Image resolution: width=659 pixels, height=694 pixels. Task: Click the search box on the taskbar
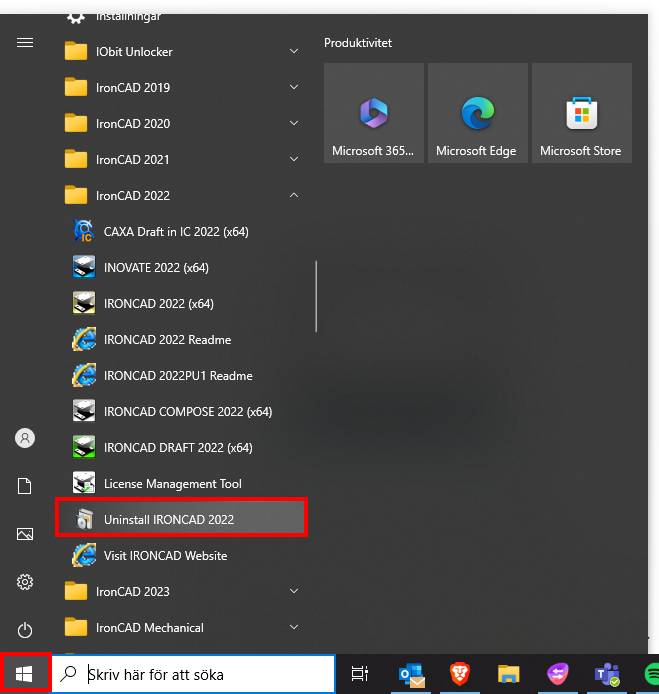(193, 674)
